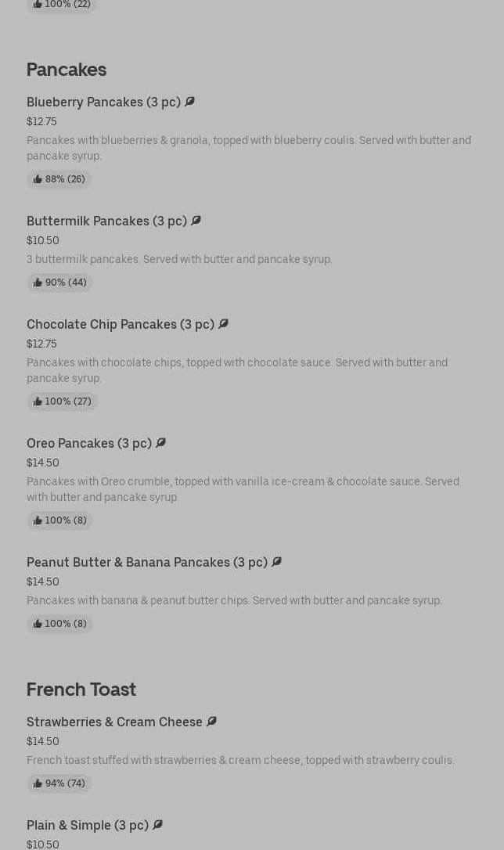This screenshot has width=504, height=850.
Task: Open Peanut Butter & Banana Pancakes item
Action: coord(146,563)
